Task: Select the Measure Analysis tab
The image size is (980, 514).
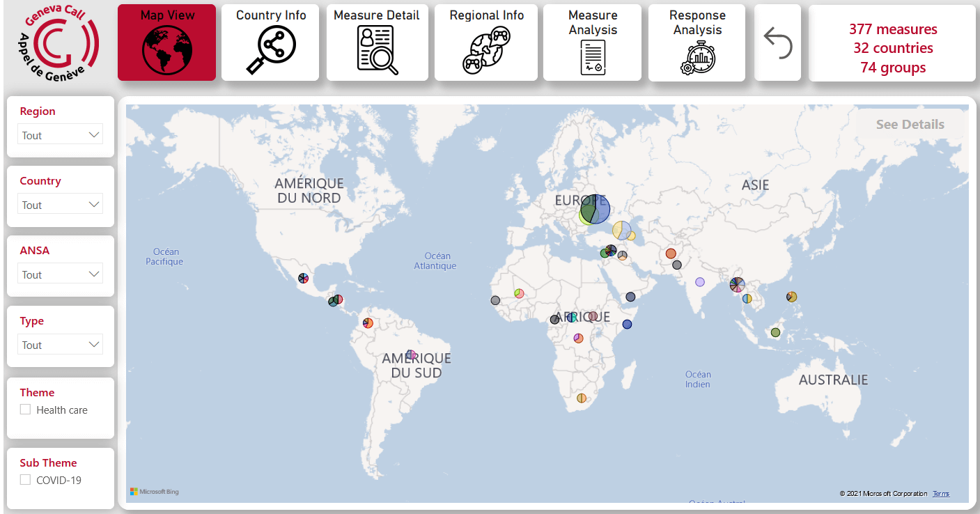Action: click(592, 42)
